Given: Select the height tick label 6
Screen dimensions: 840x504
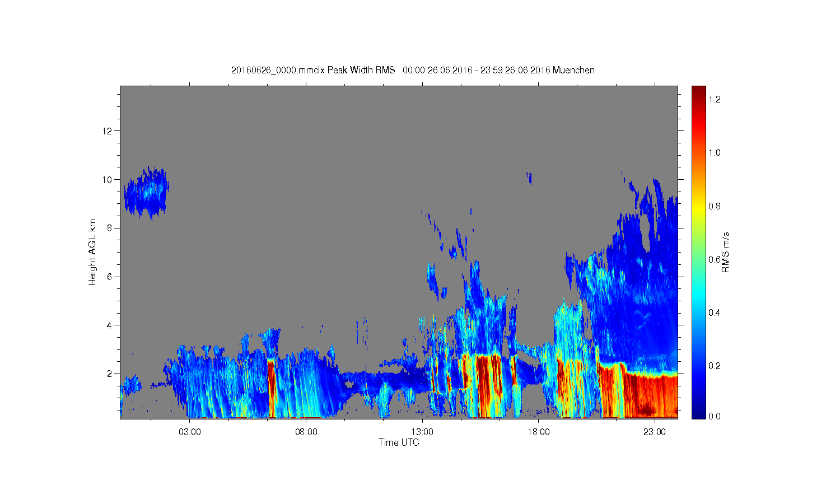Looking at the screenshot, I should (110, 277).
